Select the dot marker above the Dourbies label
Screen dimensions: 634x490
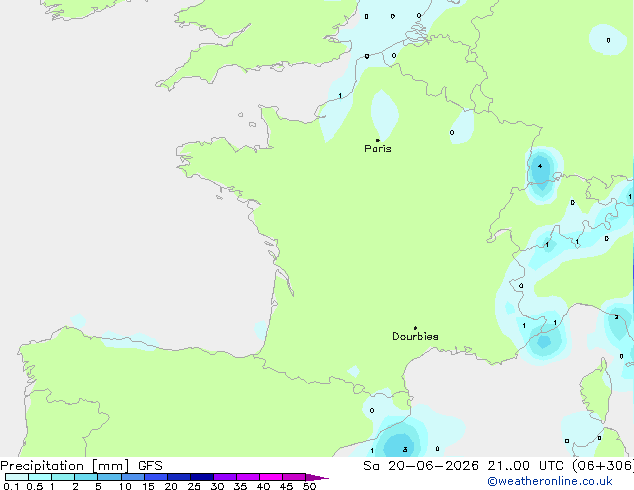pyautogui.click(x=415, y=328)
